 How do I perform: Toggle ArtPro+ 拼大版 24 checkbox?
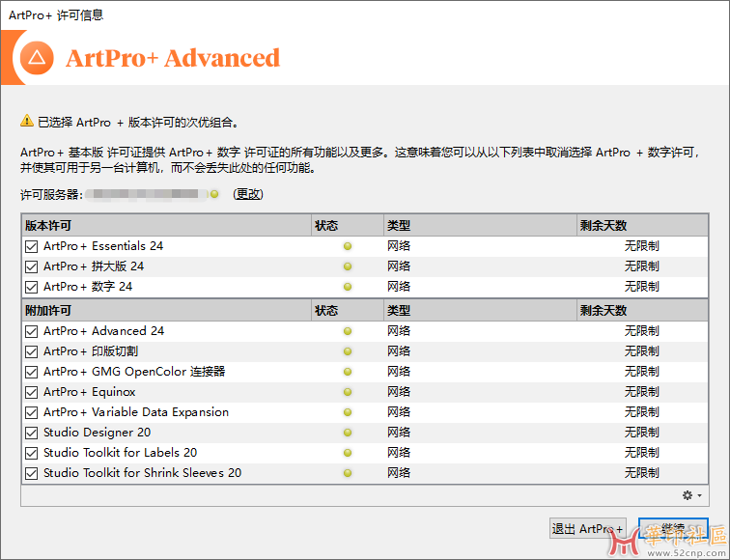(x=32, y=266)
